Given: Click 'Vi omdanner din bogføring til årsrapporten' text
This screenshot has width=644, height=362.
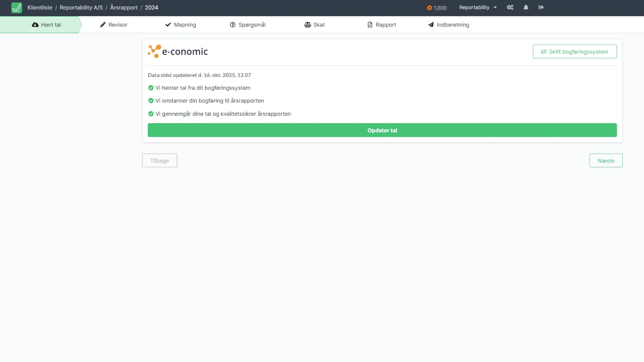Looking at the screenshot, I should click(x=210, y=101).
